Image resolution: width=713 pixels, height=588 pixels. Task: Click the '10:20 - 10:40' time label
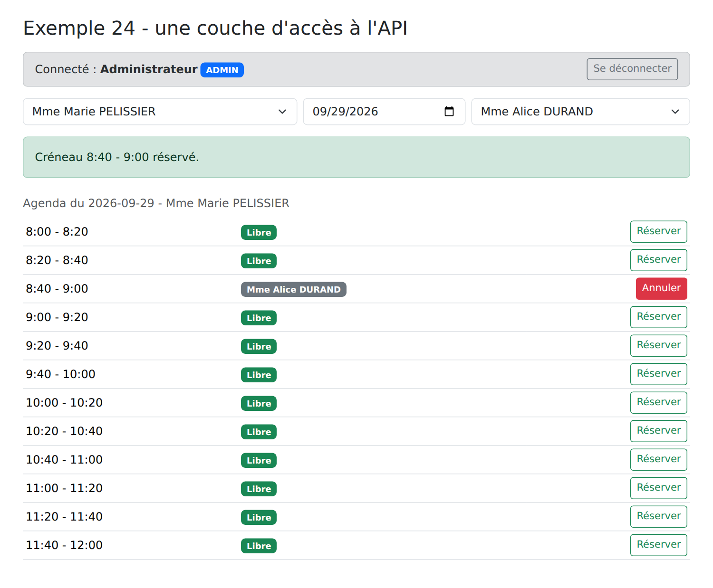(64, 431)
